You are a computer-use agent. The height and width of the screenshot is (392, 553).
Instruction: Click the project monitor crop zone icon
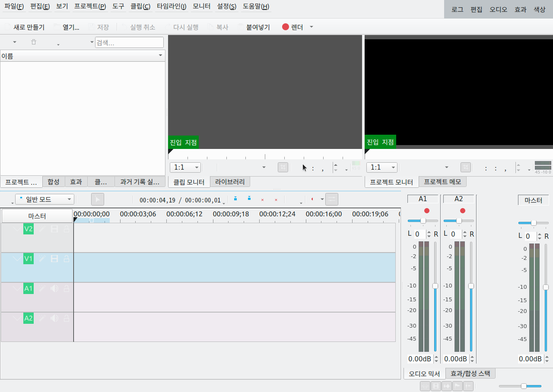(466, 168)
